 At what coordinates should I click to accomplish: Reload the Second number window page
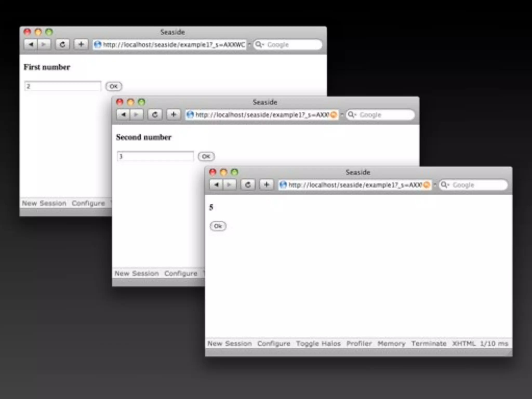point(155,115)
